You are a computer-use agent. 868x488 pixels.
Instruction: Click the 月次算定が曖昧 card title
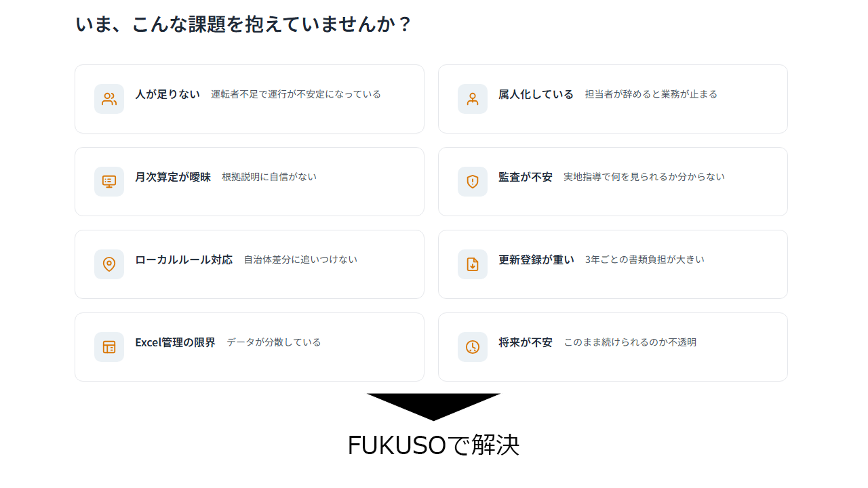pos(173,177)
